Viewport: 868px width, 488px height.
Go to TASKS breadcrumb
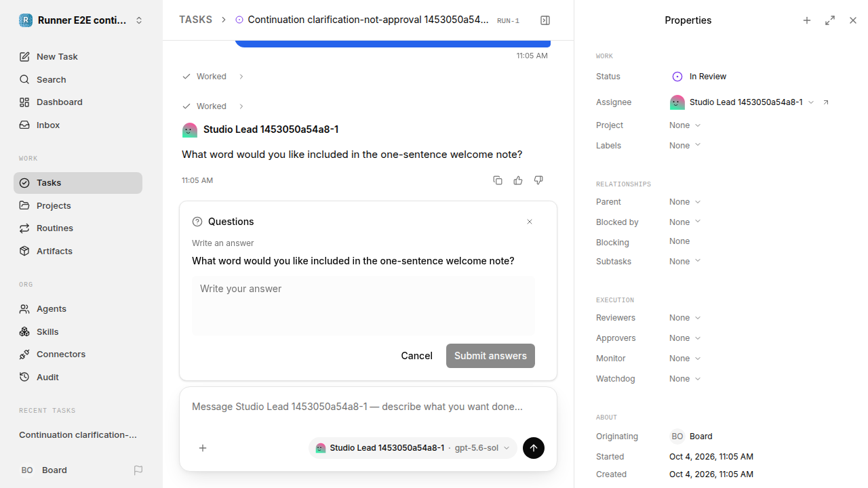tap(195, 20)
